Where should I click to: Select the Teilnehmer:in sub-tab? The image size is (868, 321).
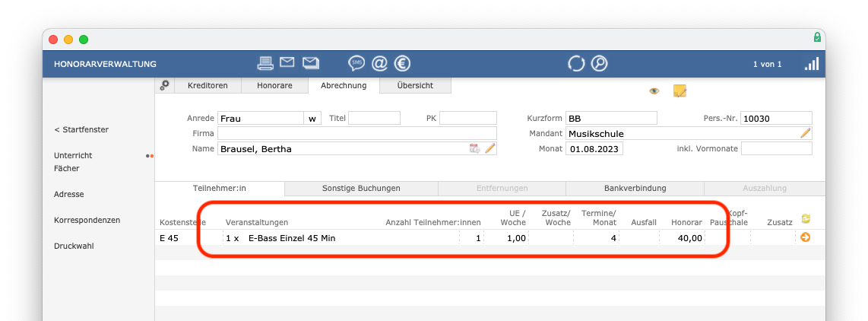219,189
